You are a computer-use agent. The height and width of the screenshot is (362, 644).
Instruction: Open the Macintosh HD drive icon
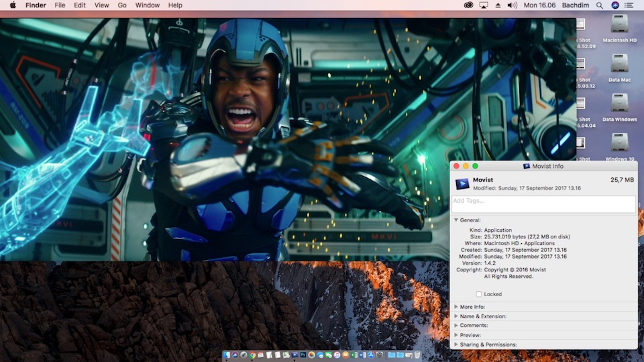click(619, 25)
